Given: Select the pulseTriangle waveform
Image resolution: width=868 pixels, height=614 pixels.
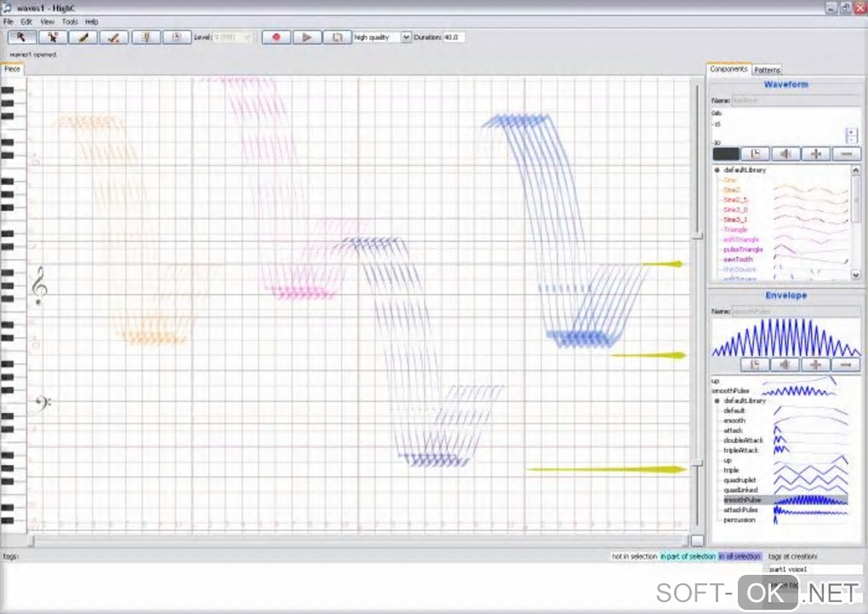Looking at the screenshot, I should pyautogui.click(x=743, y=250).
